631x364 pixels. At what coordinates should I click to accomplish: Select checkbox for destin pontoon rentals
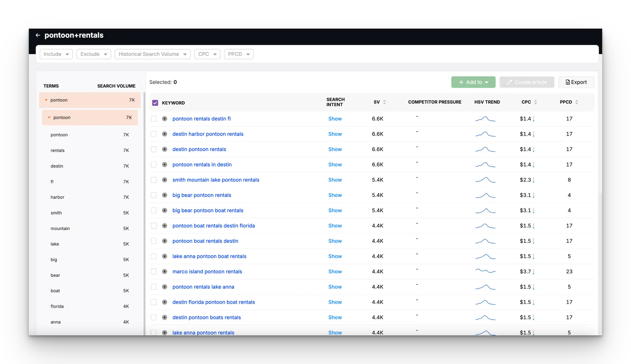click(153, 149)
